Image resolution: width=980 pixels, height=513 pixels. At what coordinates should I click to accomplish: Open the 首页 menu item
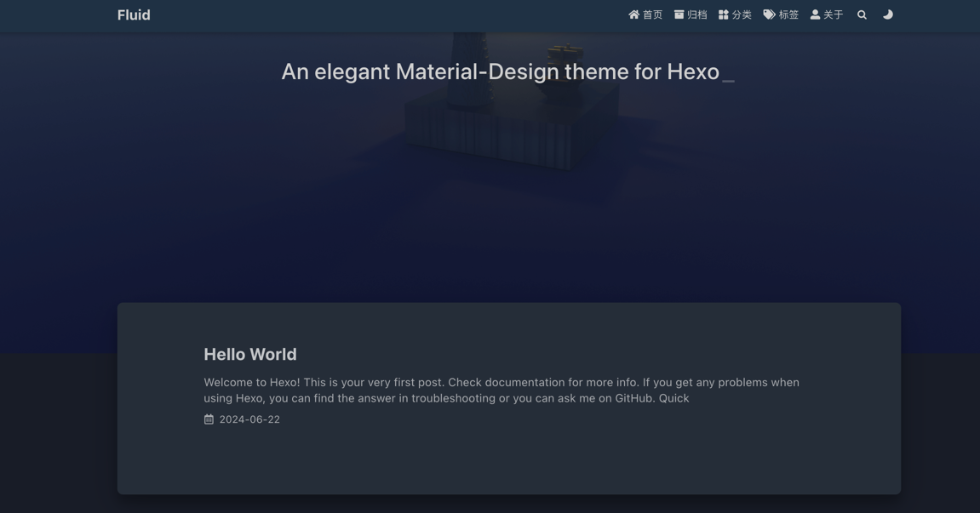click(652, 14)
